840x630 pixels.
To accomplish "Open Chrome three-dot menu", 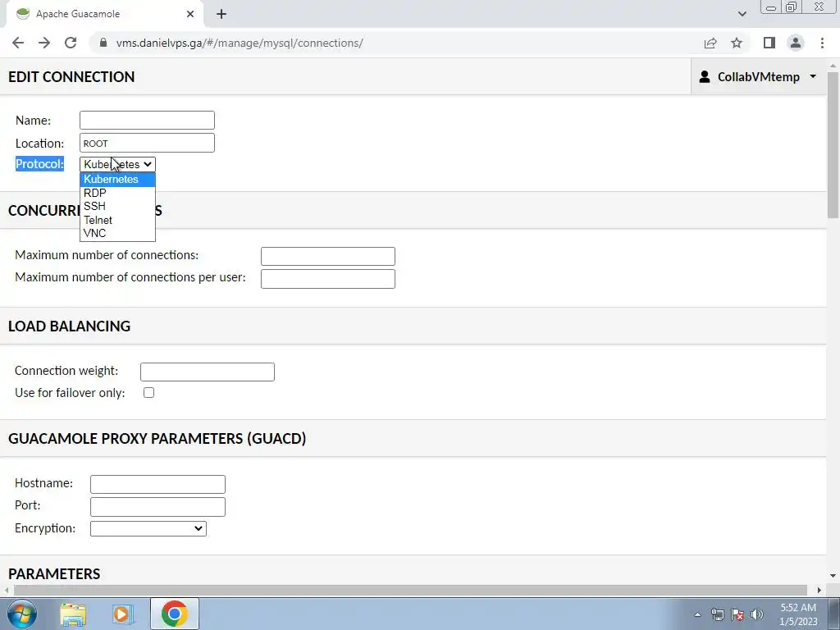I will click(x=822, y=43).
